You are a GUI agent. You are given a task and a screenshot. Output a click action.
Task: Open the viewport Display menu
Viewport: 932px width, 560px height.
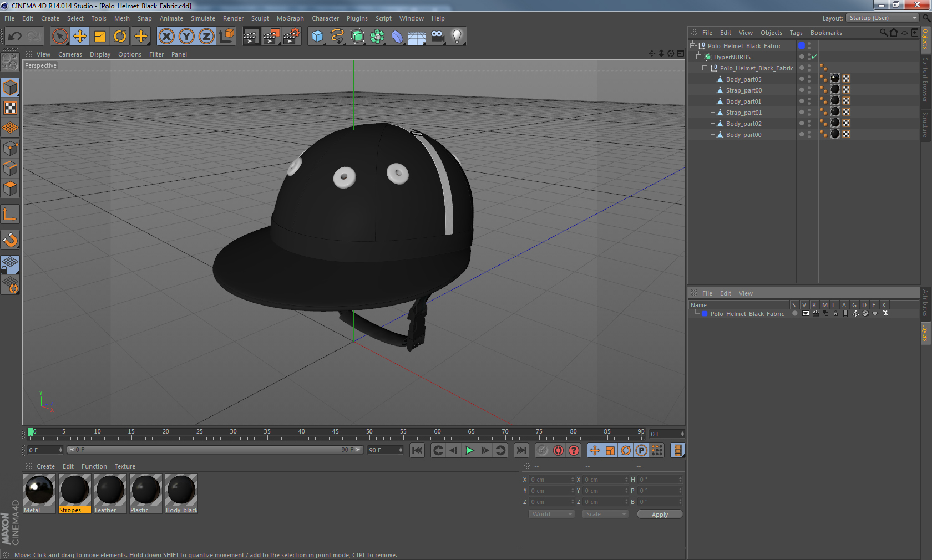point(100,54)
